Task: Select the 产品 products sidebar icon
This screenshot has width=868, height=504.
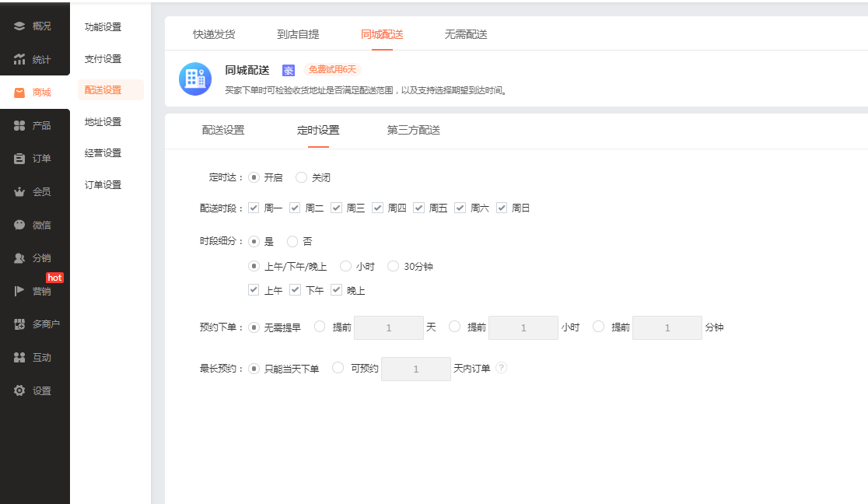Action: coord(19,126)
